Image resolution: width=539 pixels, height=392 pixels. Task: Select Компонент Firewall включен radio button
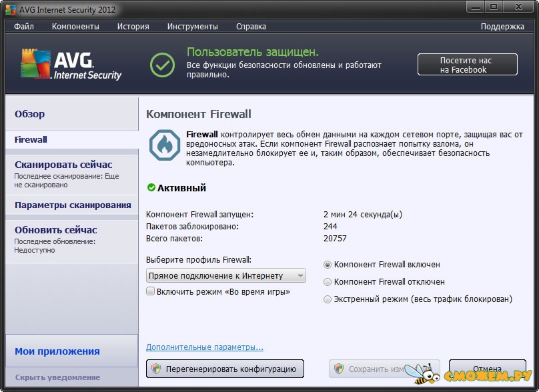(x=328, y=265)
